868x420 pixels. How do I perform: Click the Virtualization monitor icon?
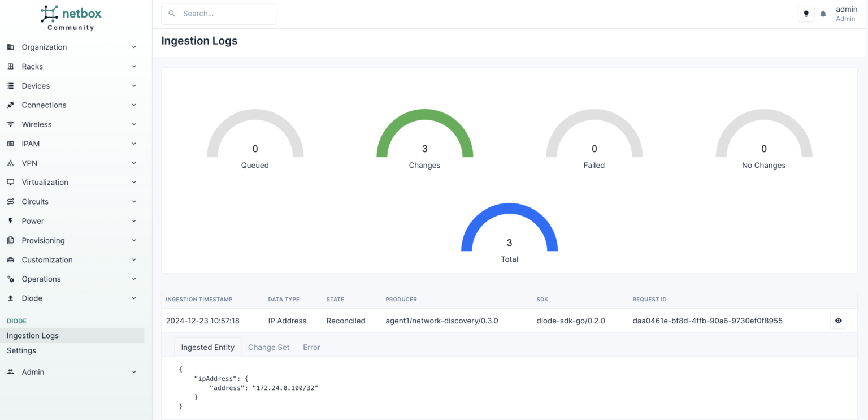[10, 182]
